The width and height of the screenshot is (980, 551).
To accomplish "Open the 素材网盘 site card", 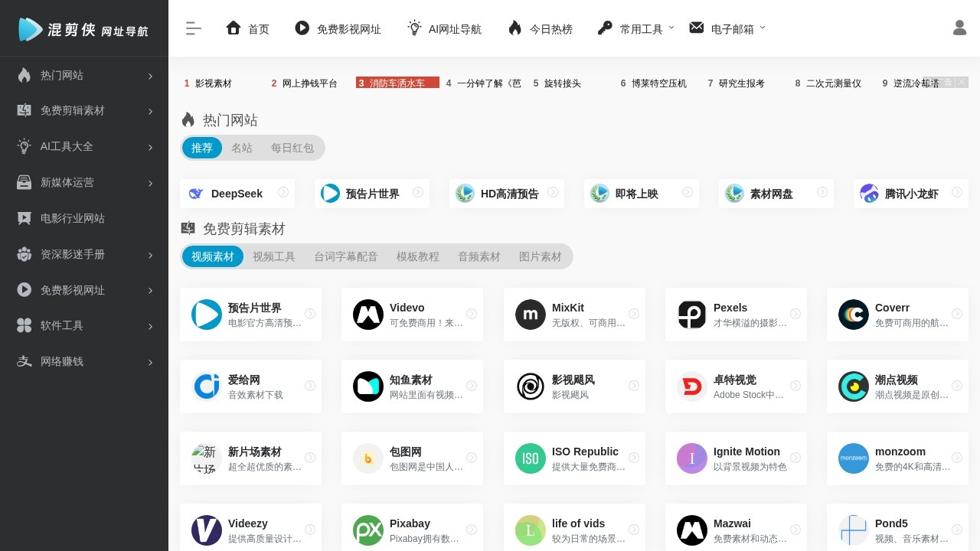I will (776, 194).
